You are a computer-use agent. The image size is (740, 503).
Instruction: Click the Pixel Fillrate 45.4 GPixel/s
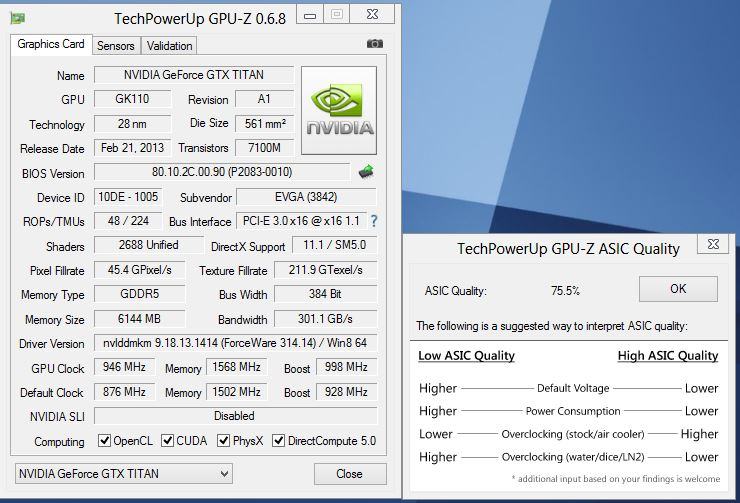pos(140,270)
